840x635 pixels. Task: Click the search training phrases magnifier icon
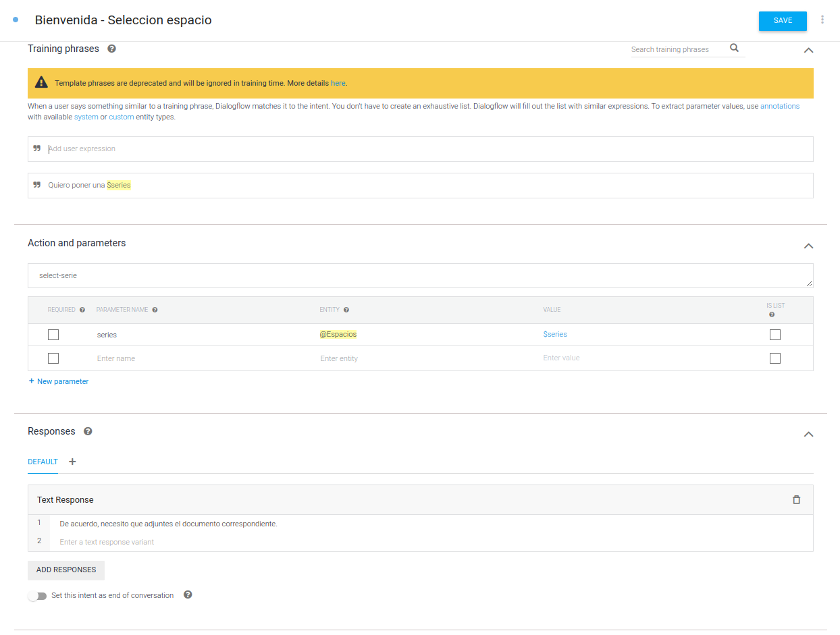734,48
